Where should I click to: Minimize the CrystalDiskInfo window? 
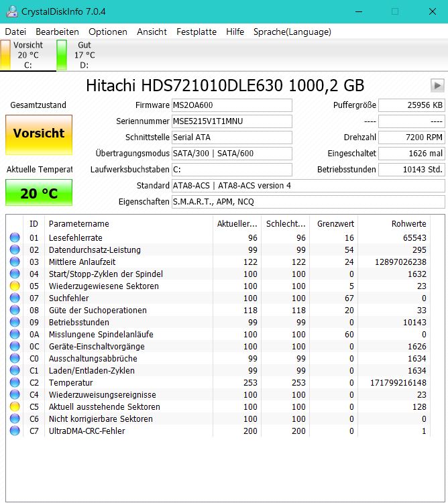pos(359,12)
